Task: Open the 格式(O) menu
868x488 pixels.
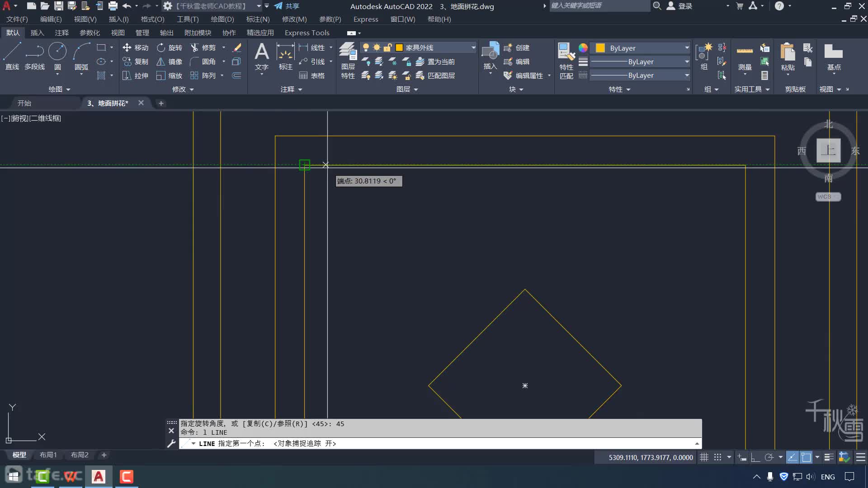Action: click(152, 19)
